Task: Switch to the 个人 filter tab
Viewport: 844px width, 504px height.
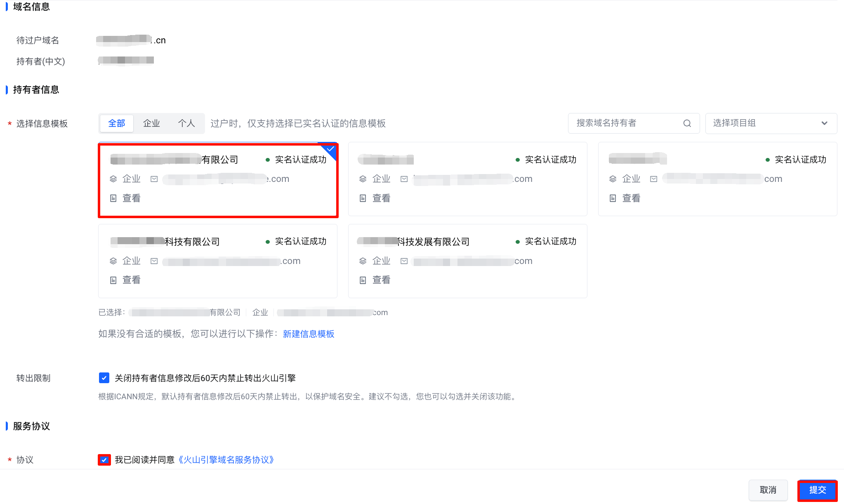Action: 186,123
